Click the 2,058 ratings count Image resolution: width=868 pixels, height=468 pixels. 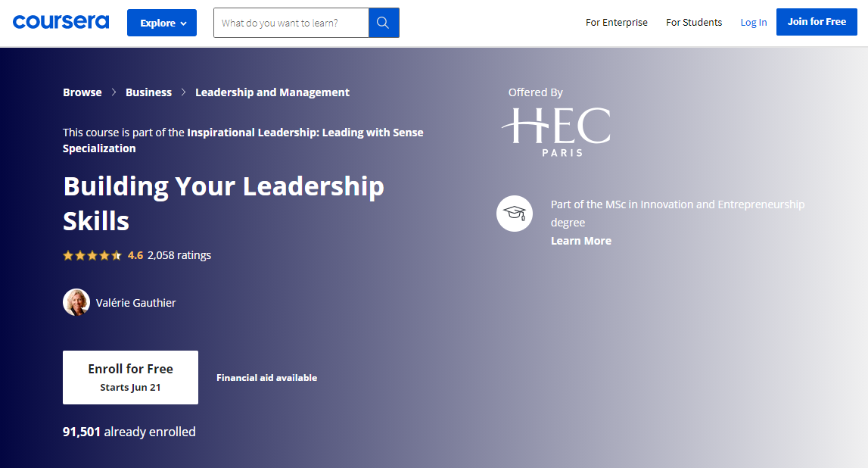click(x=182, y=255)
